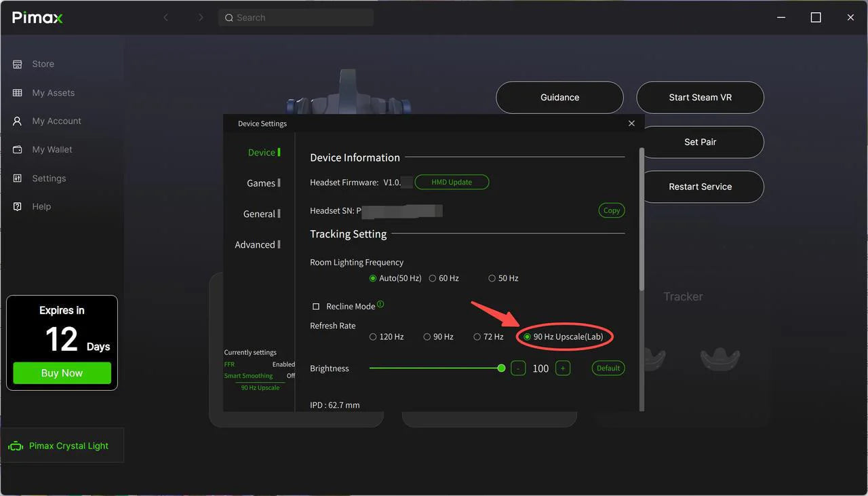Click the brightness slider handle

tap(501, 368)
